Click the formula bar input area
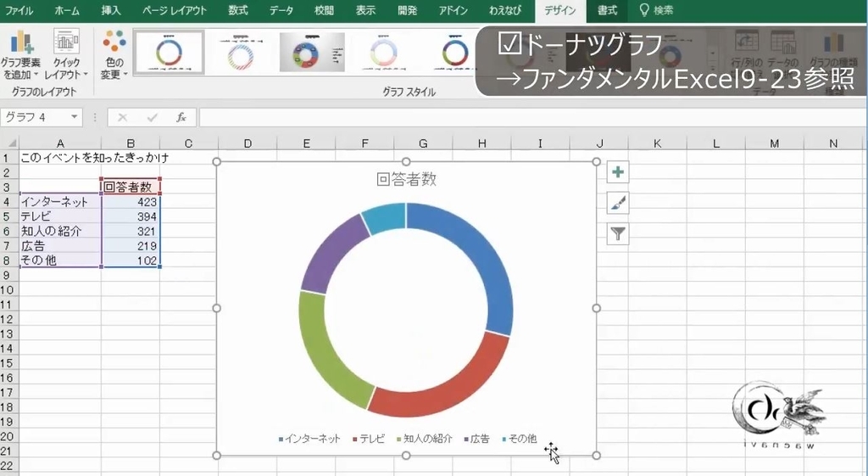This screenshot has height=476, width=868. [531, 117]
